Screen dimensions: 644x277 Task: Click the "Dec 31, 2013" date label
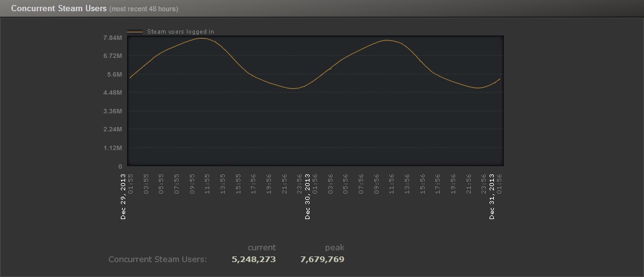[492, 197]
